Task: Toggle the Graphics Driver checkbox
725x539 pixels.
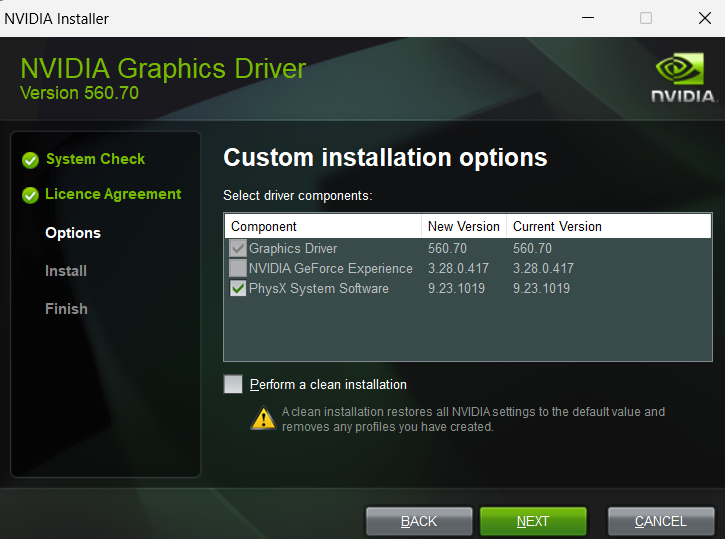Action: pos(238,249)
